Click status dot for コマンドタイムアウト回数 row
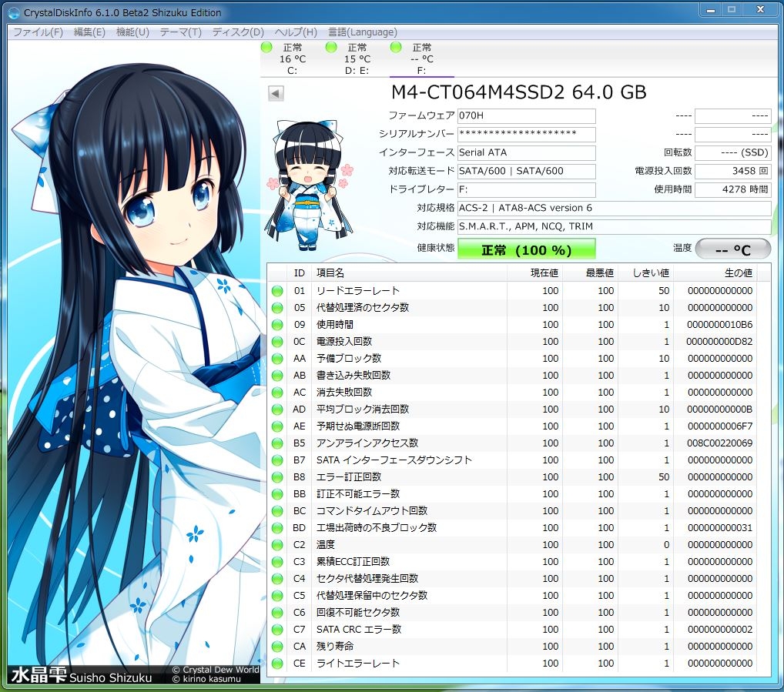The height and width of the screenshot is (692, 784). pos(277,511)
